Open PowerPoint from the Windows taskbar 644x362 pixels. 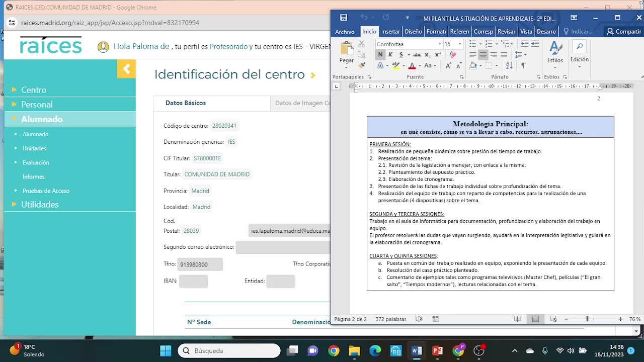tap(437, 350)
